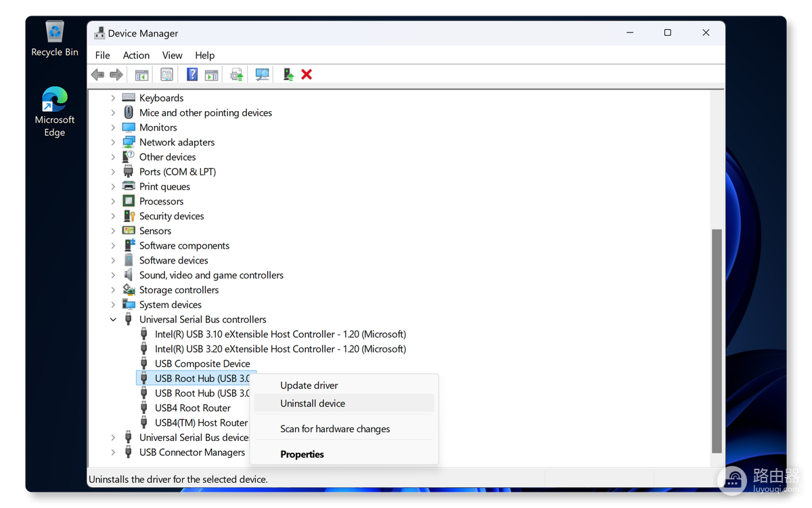812x508 pixels.
Task: Open the Help menu in the menu bar
Action: (x=205, y=56)
